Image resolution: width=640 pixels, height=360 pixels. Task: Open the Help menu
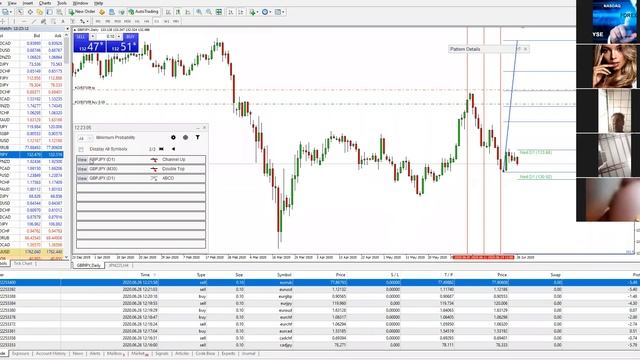click(x=99, y=3)
